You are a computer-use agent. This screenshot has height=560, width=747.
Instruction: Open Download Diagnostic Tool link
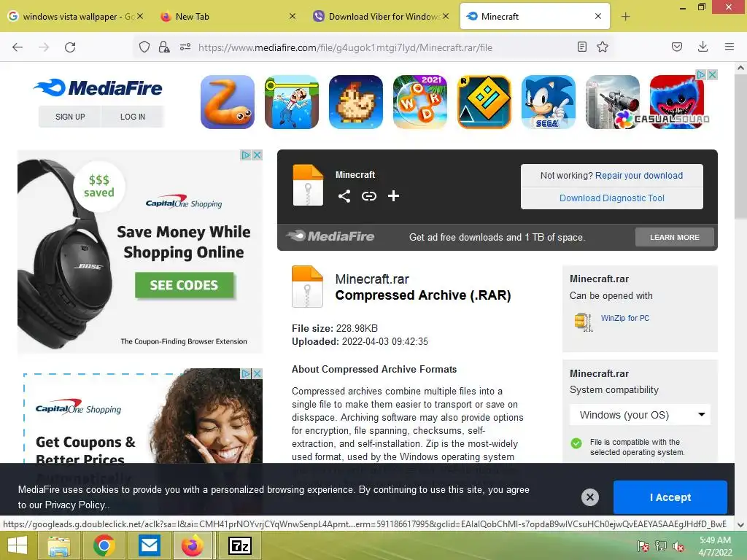pos(612,198)
